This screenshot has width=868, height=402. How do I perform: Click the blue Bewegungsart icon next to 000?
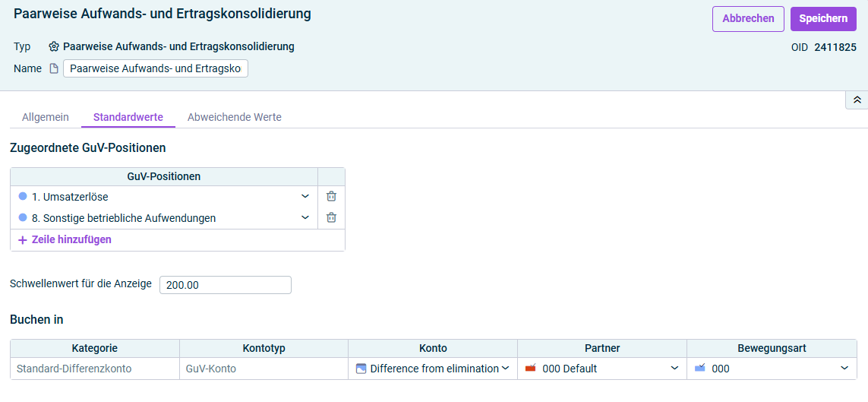click(699, 369)
